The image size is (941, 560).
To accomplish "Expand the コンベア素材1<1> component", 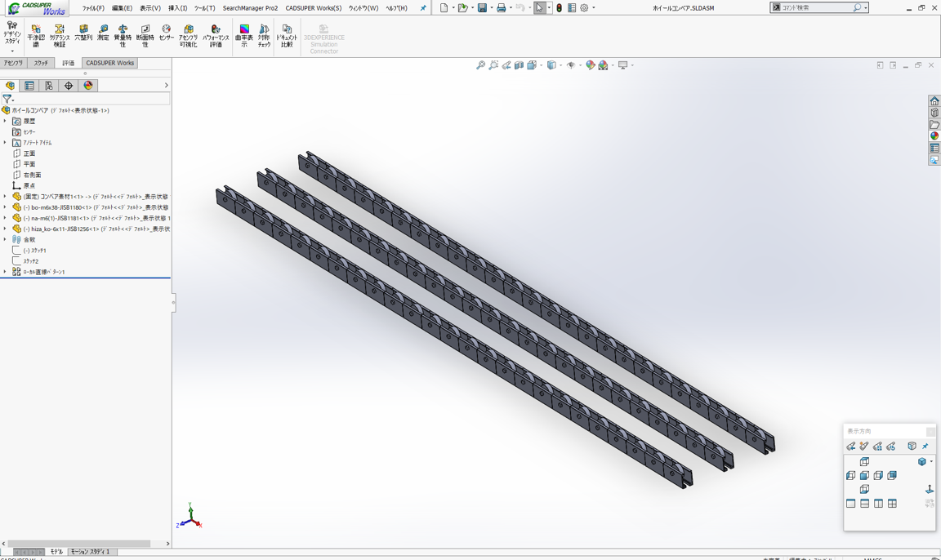I will [5, 197].
